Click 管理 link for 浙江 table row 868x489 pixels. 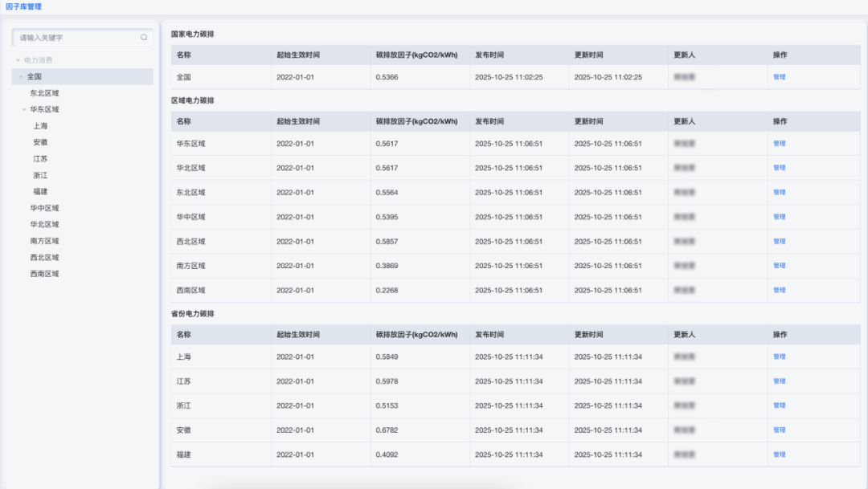779,405
